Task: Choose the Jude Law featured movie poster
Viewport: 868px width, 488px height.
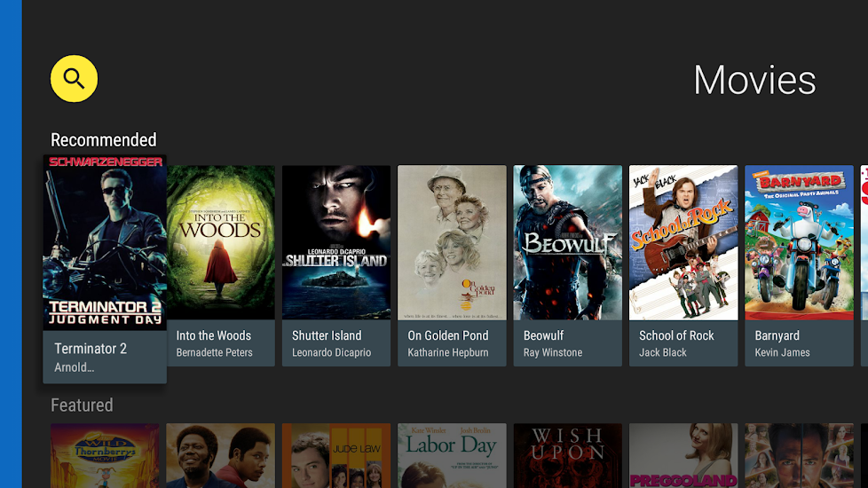Action: [336, 455]
